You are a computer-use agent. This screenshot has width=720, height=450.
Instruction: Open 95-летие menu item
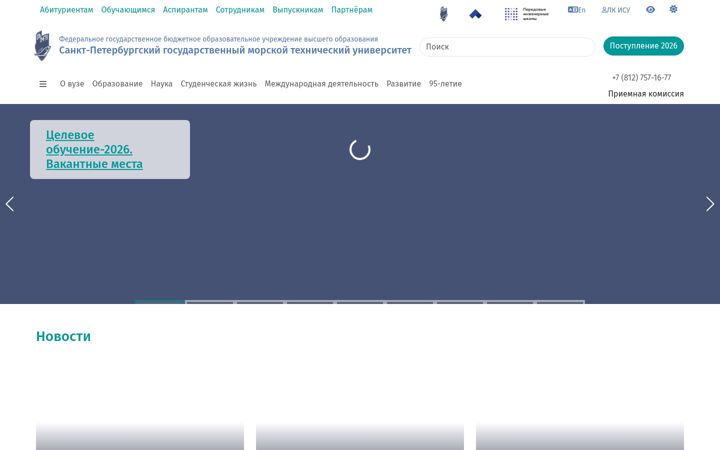pos(445,84)
